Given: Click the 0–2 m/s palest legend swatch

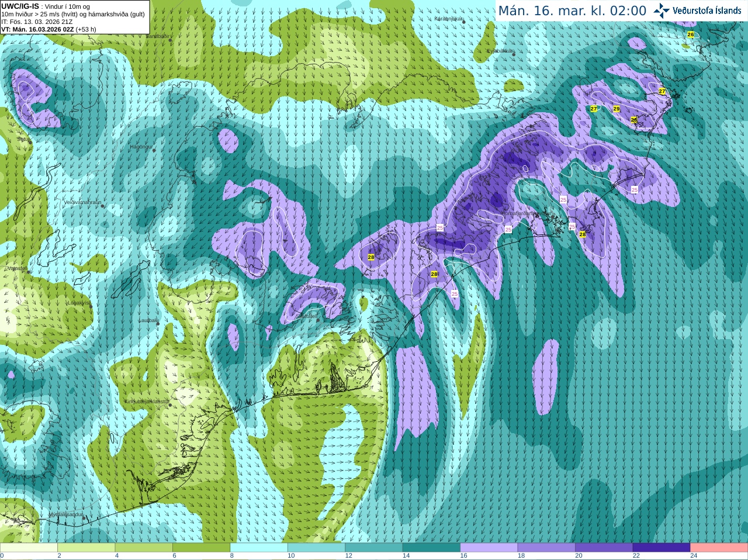Looking at the screenshot, I should point(29,548).
